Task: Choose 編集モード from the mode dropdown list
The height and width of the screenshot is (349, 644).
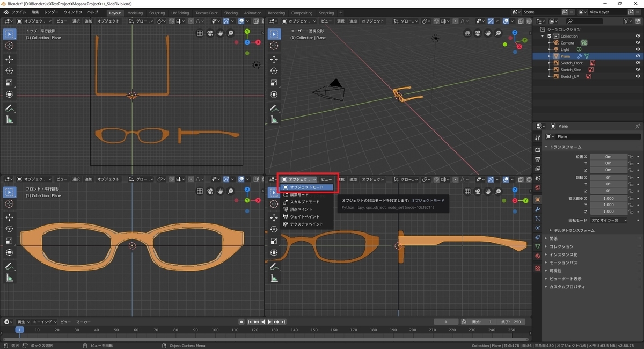Action: coord(307,194)
